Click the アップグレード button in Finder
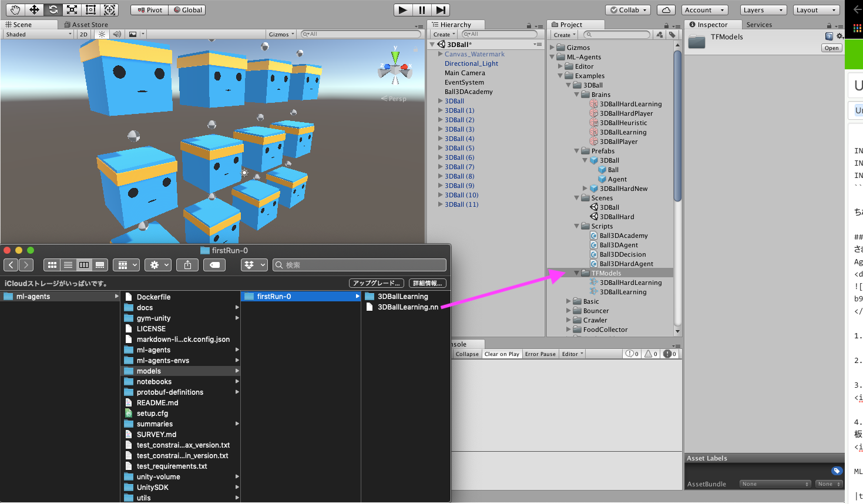The width and height of the screenshot is (863, 504). click(x=375, y=283)
